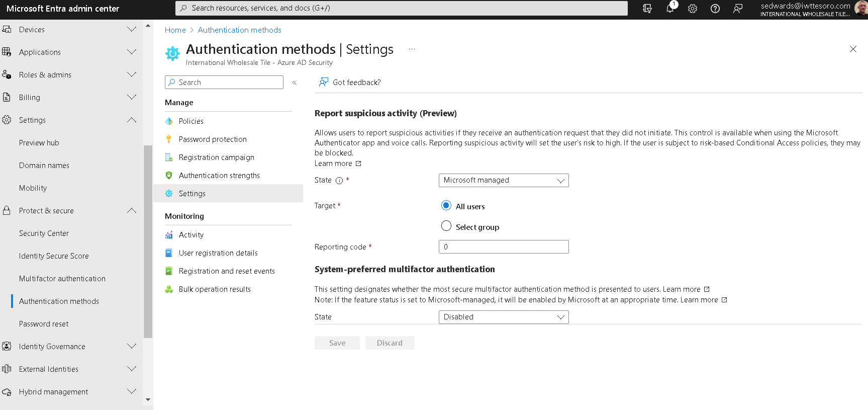Close the Authentication methods blade
The width and height of the screenshot is (868, 410).
coord(853,49)
